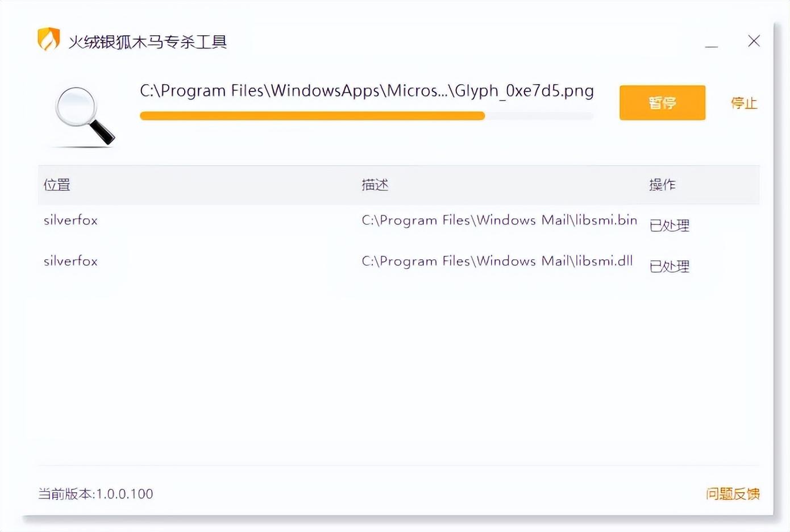Click 已处理 status for libsmi.dll
The height and width of the screenshot is (532, 790).
[x=670, y=267]
